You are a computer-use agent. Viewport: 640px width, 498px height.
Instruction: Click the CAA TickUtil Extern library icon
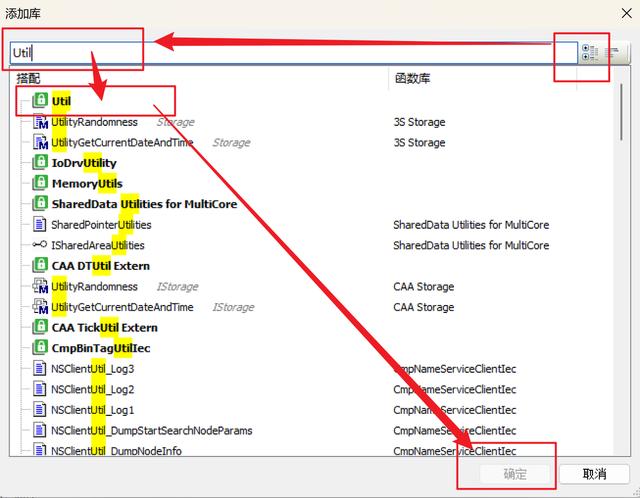click(40, 327)
